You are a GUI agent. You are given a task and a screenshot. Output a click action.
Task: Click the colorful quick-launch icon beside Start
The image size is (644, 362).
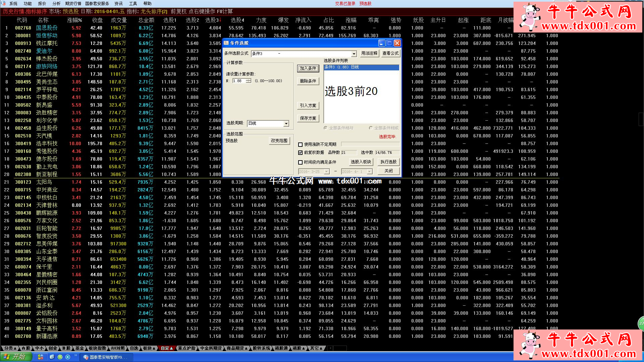(x=41, y=357)
